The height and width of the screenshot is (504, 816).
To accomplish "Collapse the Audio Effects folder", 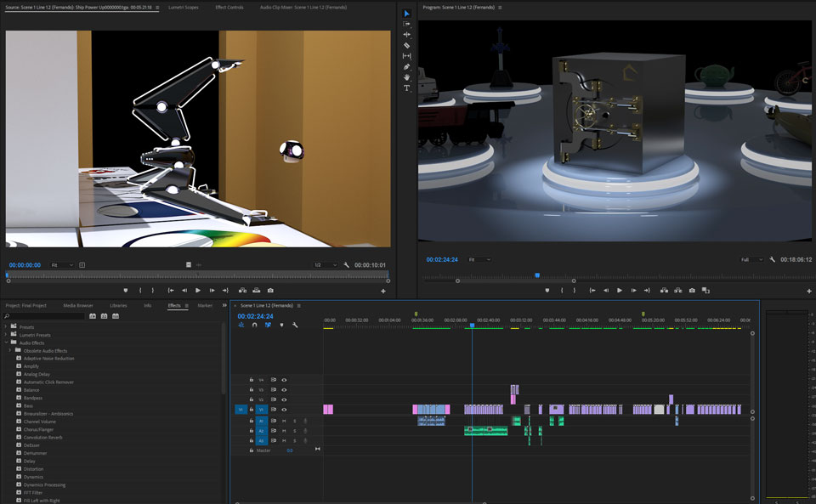I will [6, 343].
